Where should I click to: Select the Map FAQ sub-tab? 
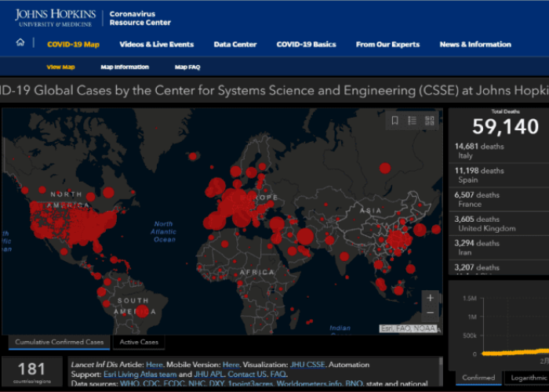[187, 67]
